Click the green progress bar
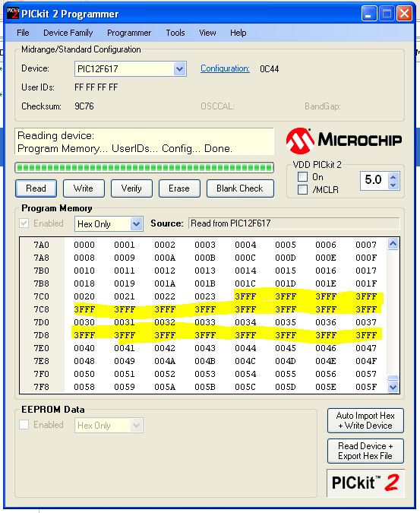420x513 pixels. coord(144,168)
